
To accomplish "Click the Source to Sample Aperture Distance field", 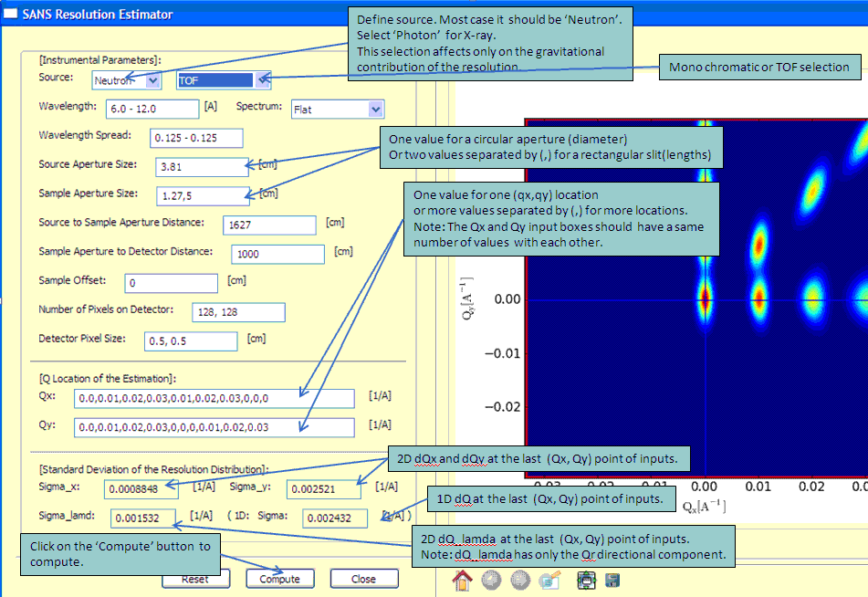I will click(268, 225).
